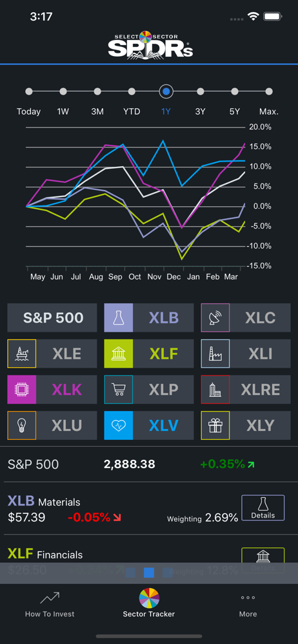Toggle the XLY gift box sector
The image size is (298, 644).
pos(215,426)
